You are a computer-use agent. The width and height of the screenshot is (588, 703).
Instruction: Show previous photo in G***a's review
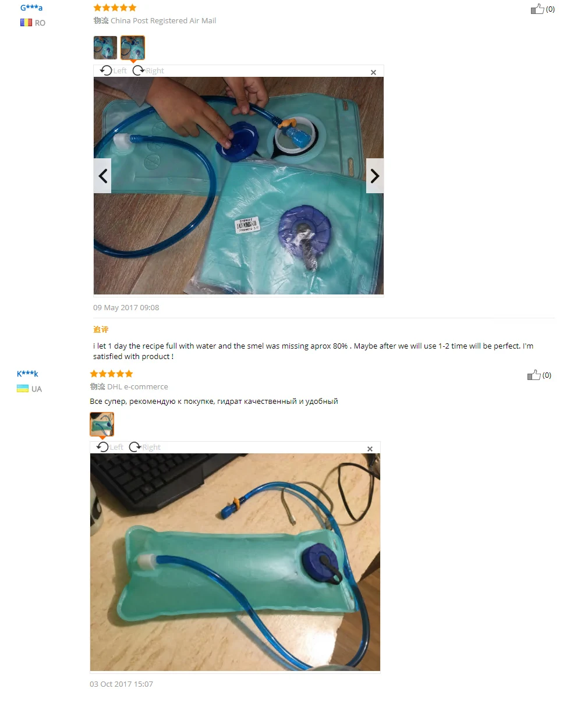pyautogui.click(x=102, y=176)
